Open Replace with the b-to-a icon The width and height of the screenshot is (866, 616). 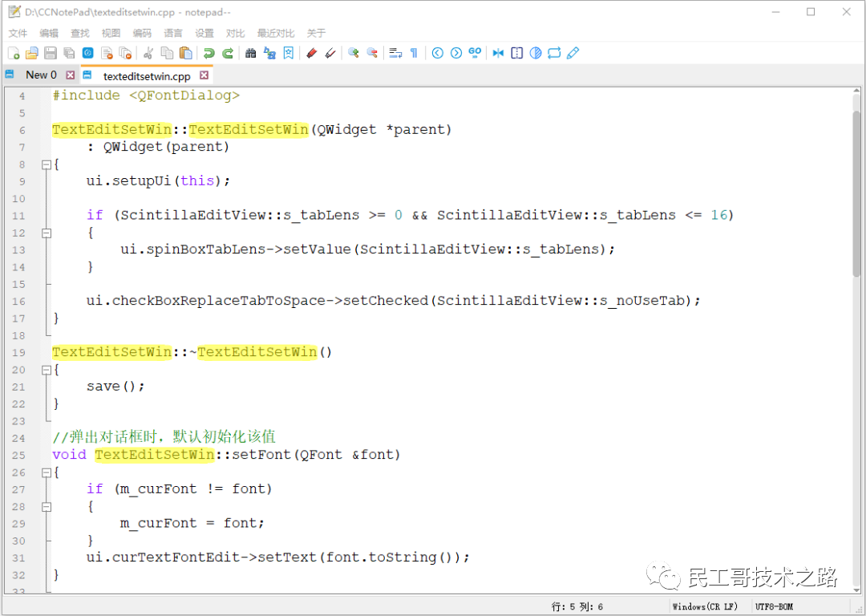(269, 53)
